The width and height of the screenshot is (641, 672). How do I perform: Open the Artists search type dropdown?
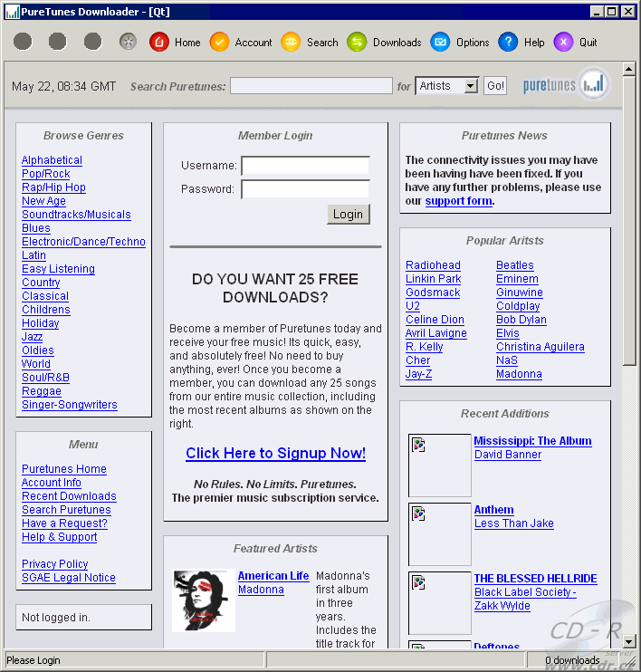[x=446, y=86]
